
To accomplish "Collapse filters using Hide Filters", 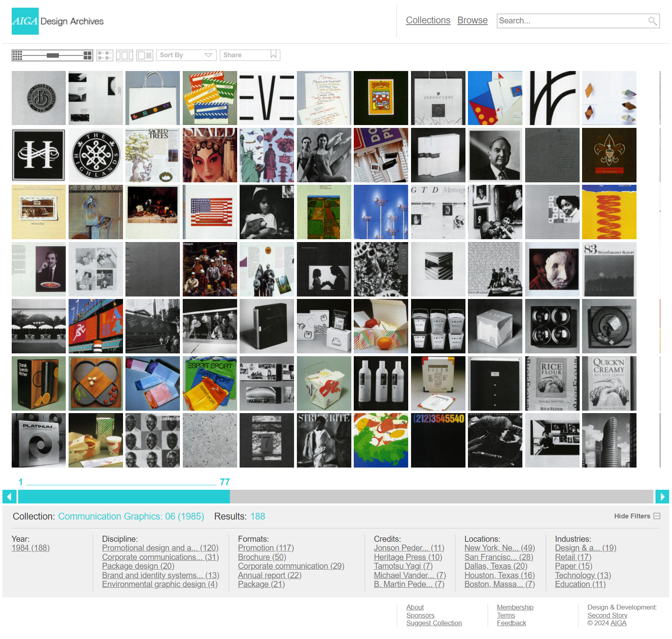I will pos(637,516).
